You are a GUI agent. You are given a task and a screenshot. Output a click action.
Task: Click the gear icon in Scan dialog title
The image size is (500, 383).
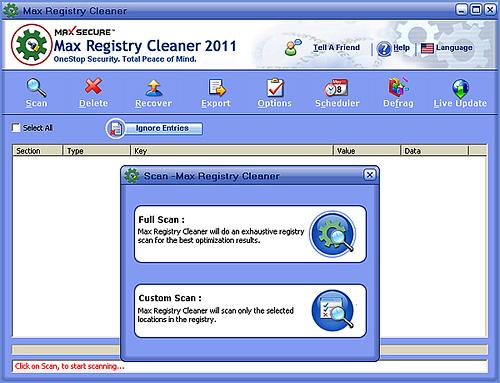[x=131, y=176]
